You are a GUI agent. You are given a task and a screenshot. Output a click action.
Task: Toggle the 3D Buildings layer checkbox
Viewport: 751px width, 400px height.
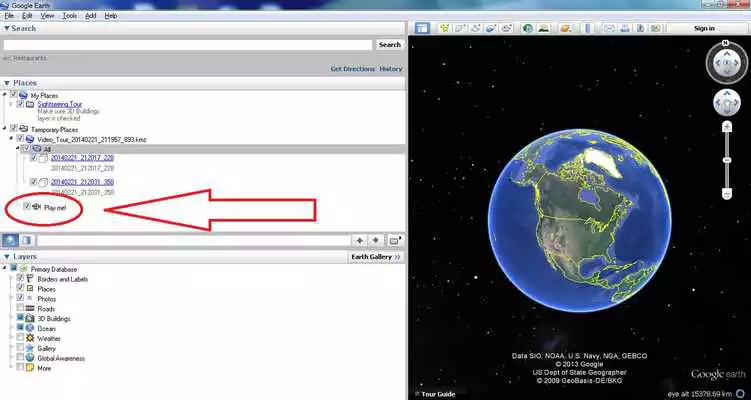[20, 317]
